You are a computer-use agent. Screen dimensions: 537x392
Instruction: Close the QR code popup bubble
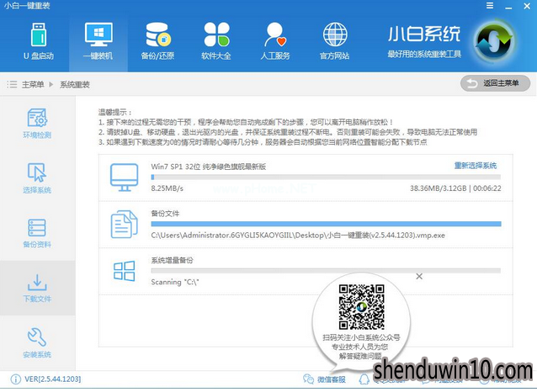pos(419,276)
